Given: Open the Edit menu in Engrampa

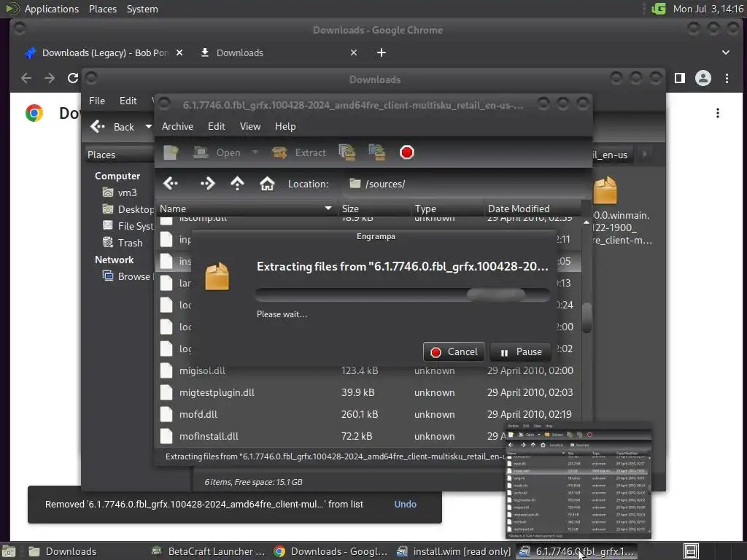Looking at the screenshot, I should [216, 126].
